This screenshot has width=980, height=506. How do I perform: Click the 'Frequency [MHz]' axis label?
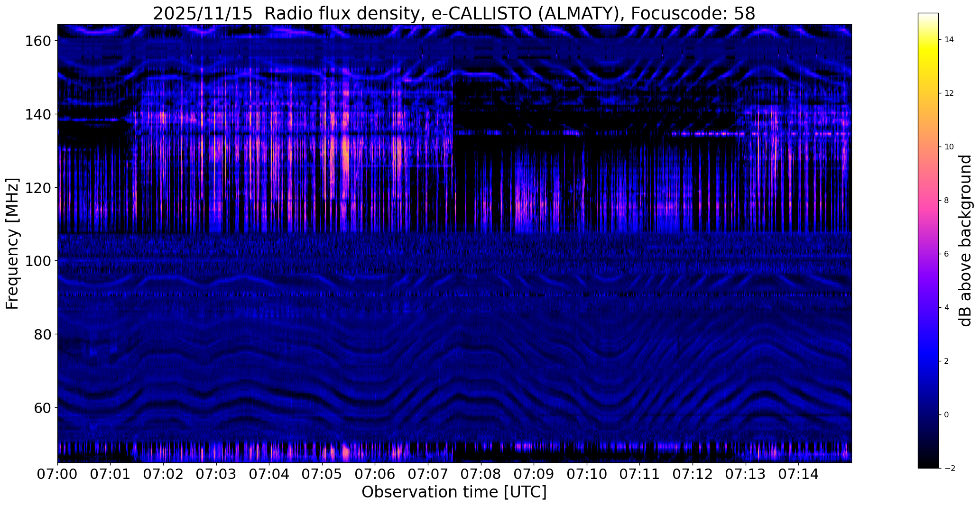tap(12, 244)
